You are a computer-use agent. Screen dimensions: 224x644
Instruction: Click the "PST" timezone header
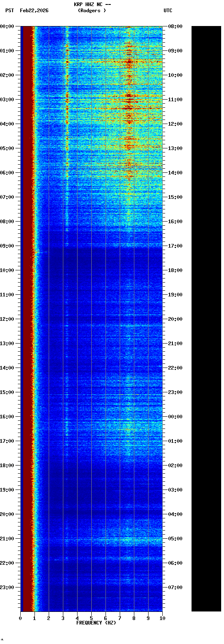coord(9,11)
